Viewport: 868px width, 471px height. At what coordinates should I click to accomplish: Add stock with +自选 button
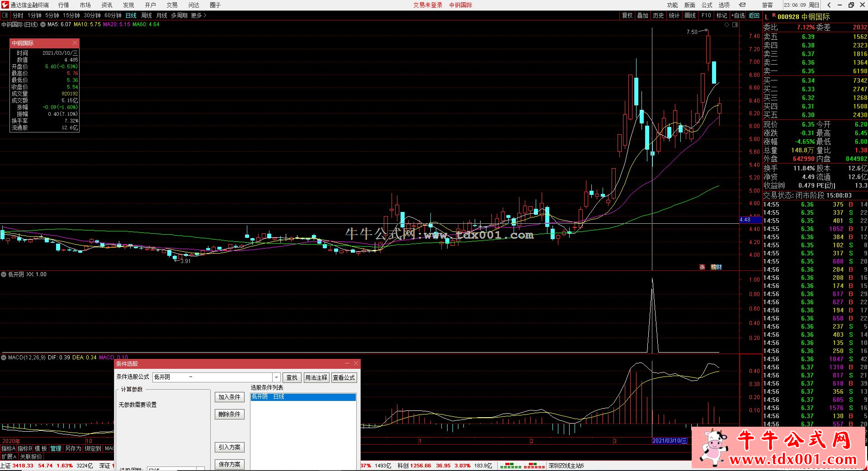pos(738,15)
